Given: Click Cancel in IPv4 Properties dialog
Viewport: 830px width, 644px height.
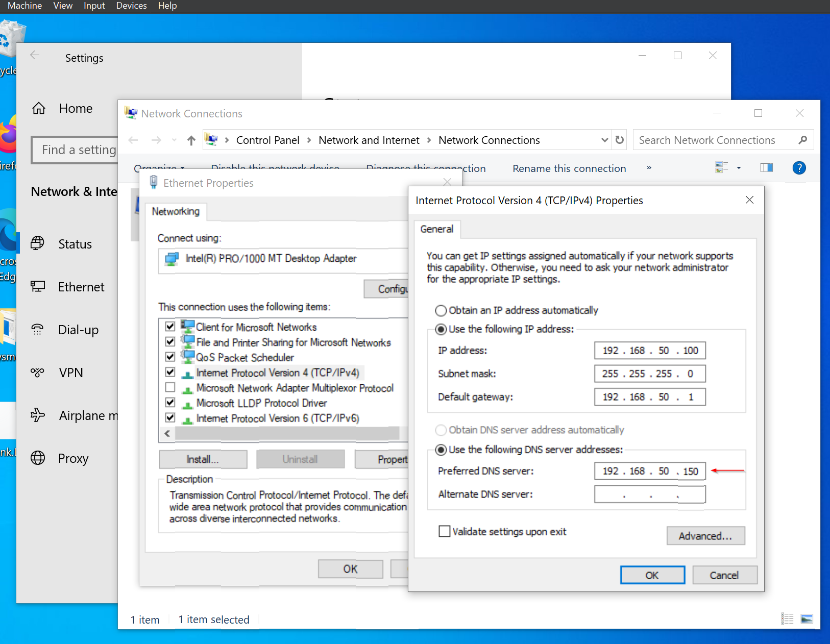Looking at the screenshot, I should pos(724,575).
